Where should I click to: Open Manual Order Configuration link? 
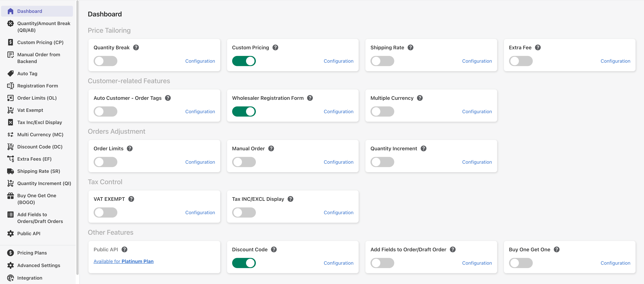(x=338, y=162)
